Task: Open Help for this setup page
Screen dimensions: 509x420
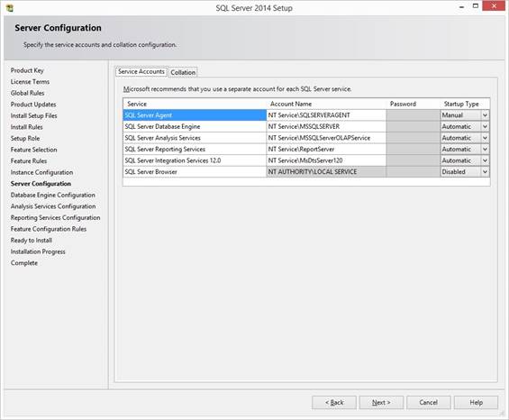Action: (x=476, y=403)
